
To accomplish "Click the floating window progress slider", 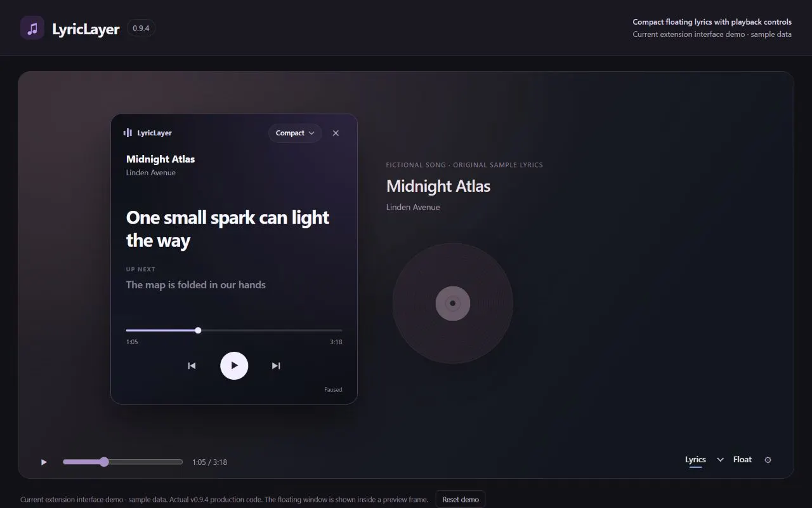I will pyautogui.click(x=234, y=330).
